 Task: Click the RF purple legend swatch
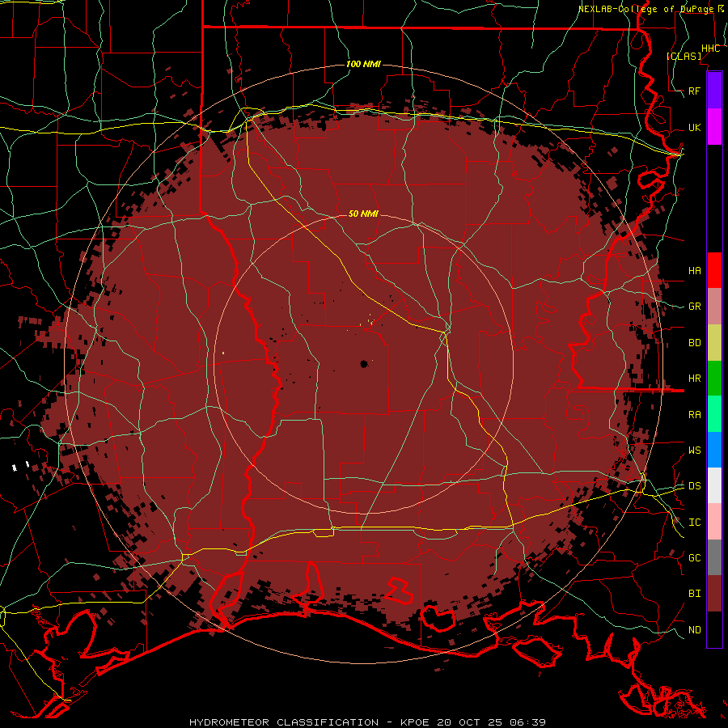pos(714,91)
